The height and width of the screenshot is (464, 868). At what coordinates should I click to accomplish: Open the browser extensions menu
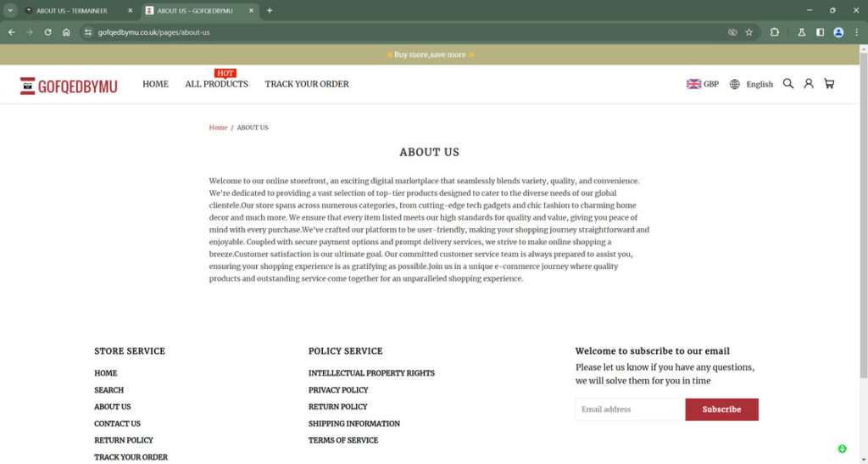775,32
